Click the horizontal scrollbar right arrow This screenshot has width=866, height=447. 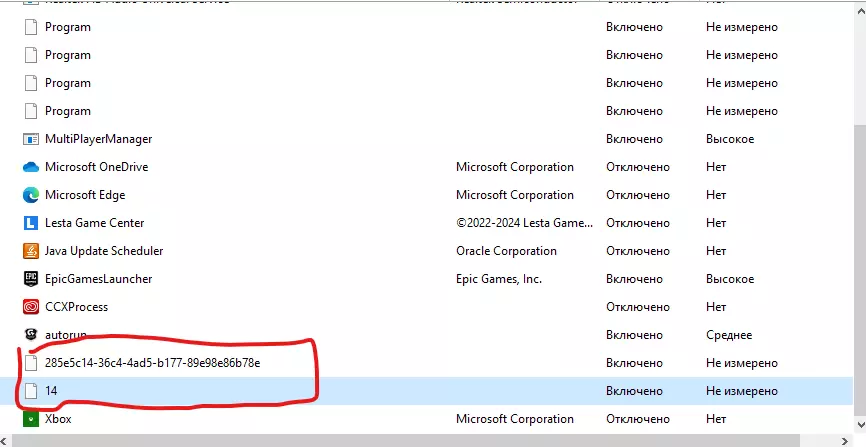[x=845, y=441]
